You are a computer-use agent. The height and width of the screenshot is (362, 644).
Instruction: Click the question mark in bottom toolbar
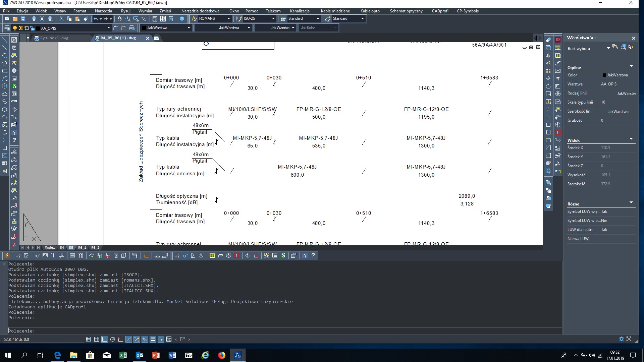point(313,255)
